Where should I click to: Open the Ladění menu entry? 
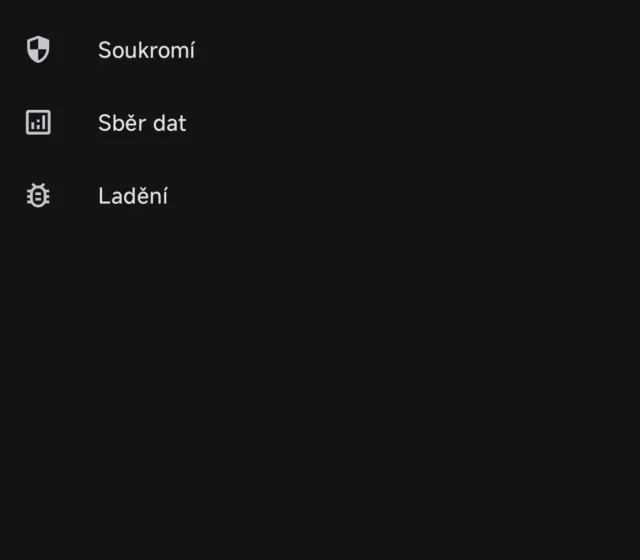pos(133,196)
